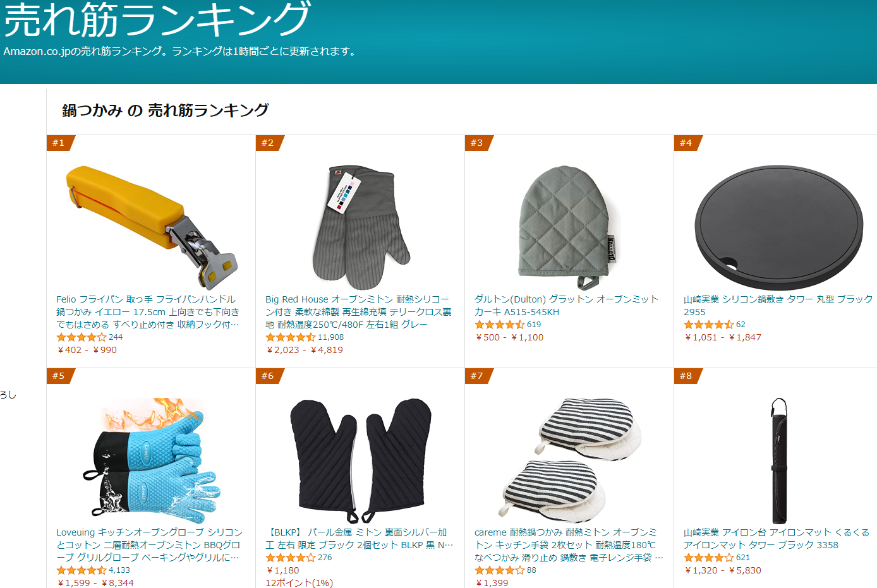Click the star rating with 619 reviews

click(499, 325)
